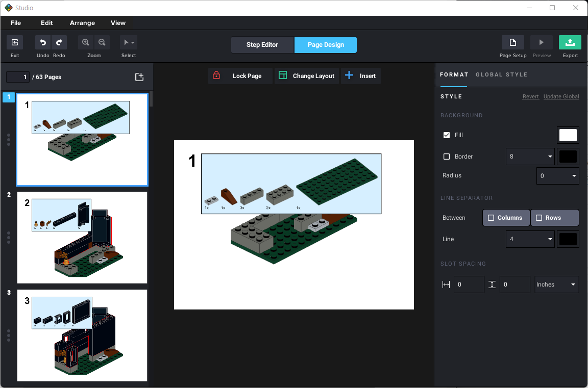Open the Edit menu
The width and height of the screenshot is (588, 388).
pos(47,23)
